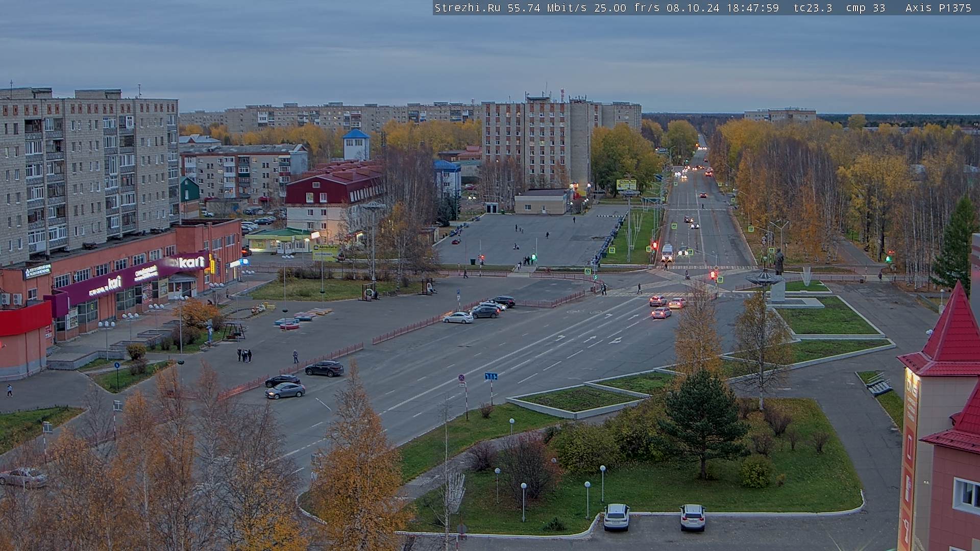The width and height of the screenshot is (980, 551).
Task: Select the 08.10.24 date stamp
Action: click(693, 8)
